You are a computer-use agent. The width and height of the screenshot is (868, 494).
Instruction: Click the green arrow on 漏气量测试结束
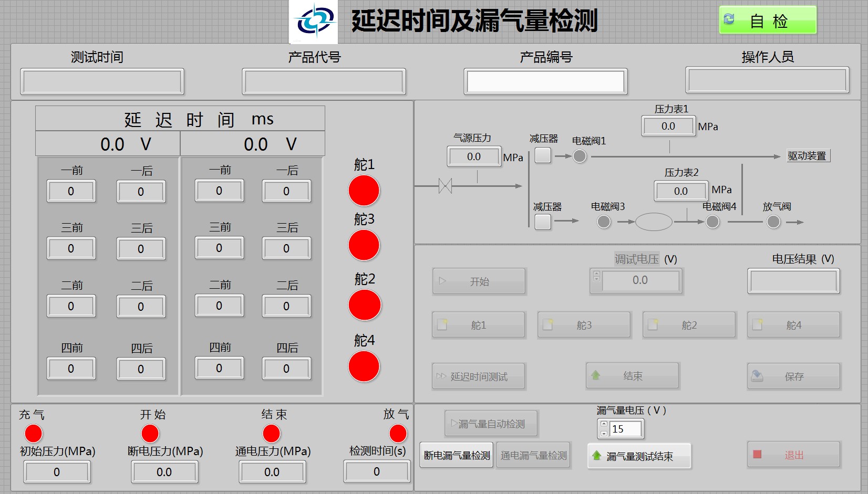596,455
